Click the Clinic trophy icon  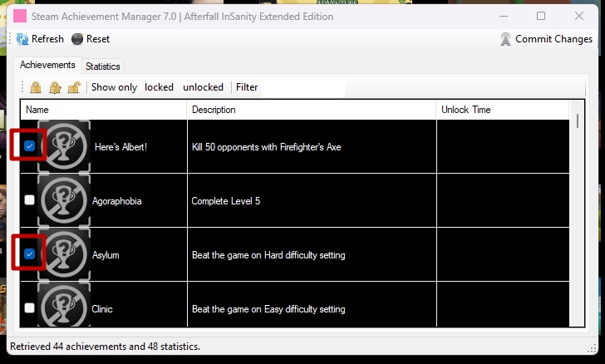64,305
